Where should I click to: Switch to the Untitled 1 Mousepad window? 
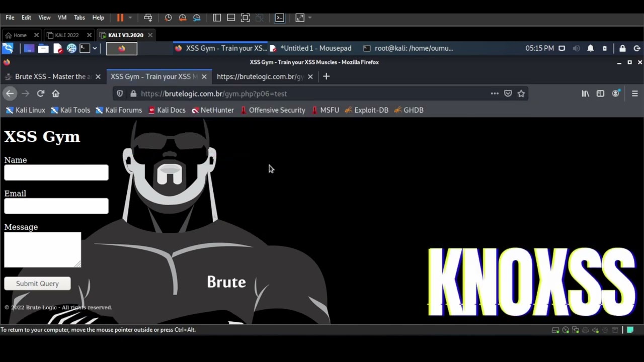[x=310, y=48]
